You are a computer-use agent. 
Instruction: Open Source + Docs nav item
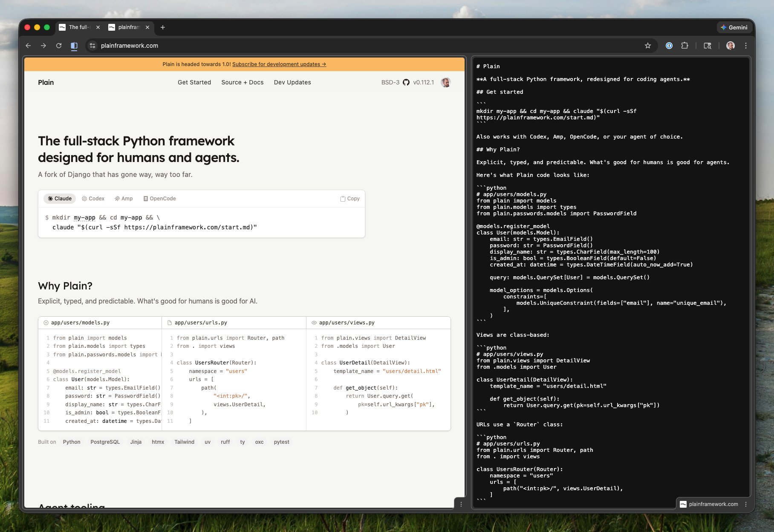(x=243, y=82)
